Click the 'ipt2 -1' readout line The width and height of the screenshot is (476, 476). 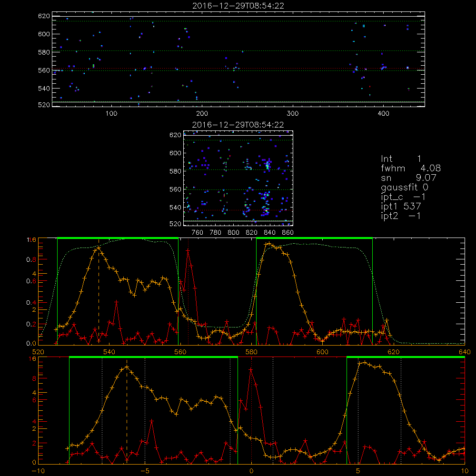coord(401,216)
